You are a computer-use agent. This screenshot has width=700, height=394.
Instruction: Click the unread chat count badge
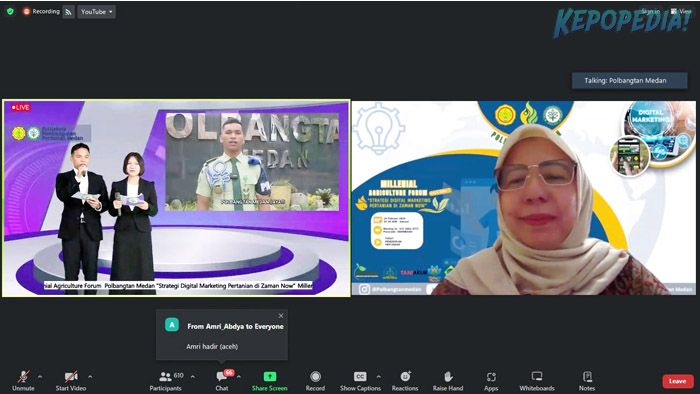click(229, 373)
